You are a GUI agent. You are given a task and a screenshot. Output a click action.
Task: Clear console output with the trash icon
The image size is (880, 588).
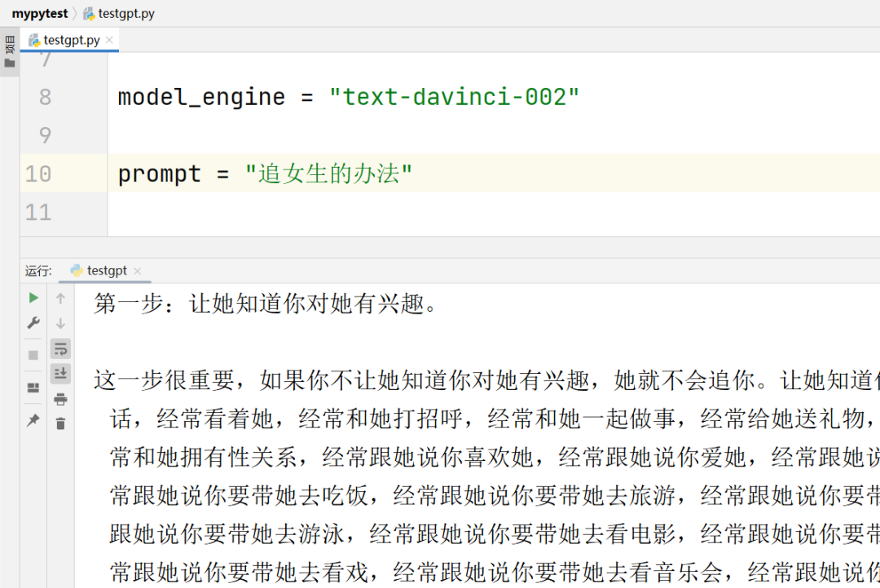point(60,423)
